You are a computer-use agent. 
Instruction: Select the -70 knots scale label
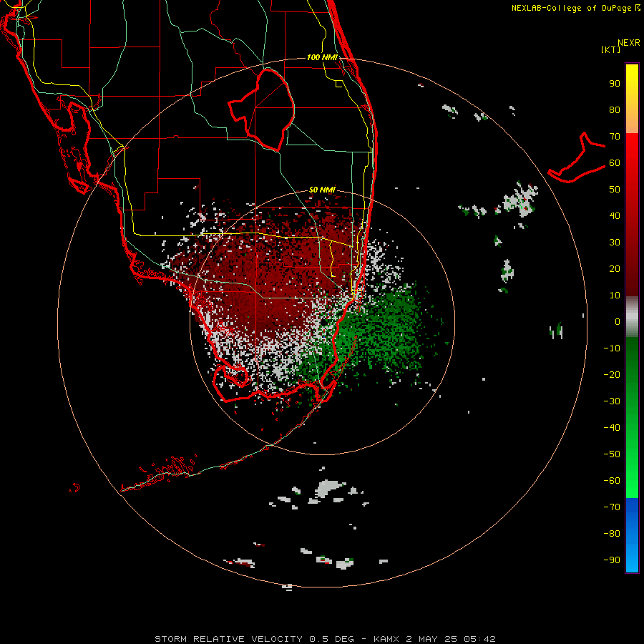(612, 507)
